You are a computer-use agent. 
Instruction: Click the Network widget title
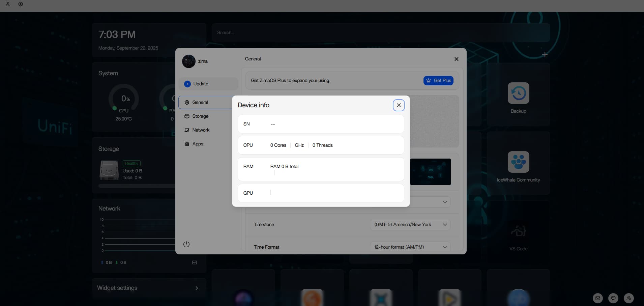point(109,209)
